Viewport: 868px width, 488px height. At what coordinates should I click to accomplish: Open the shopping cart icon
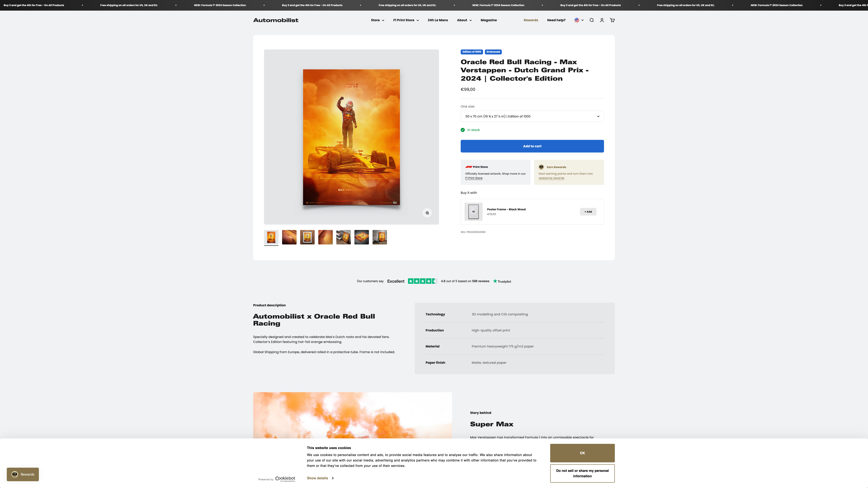612,20
